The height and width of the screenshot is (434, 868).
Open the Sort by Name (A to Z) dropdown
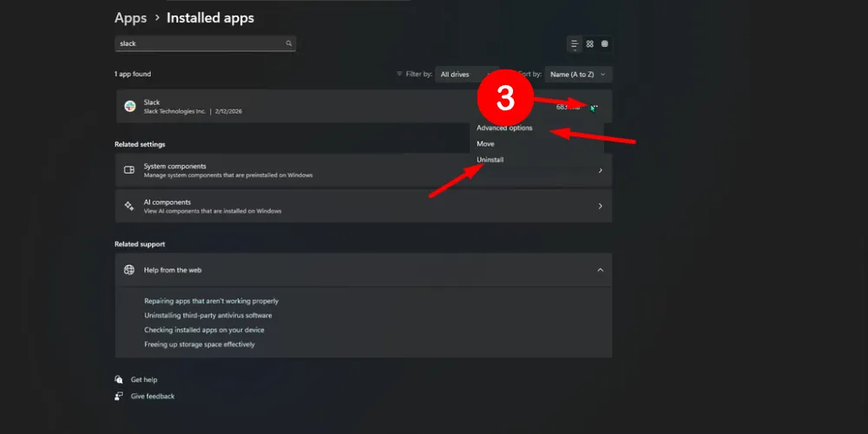[578, 74]
